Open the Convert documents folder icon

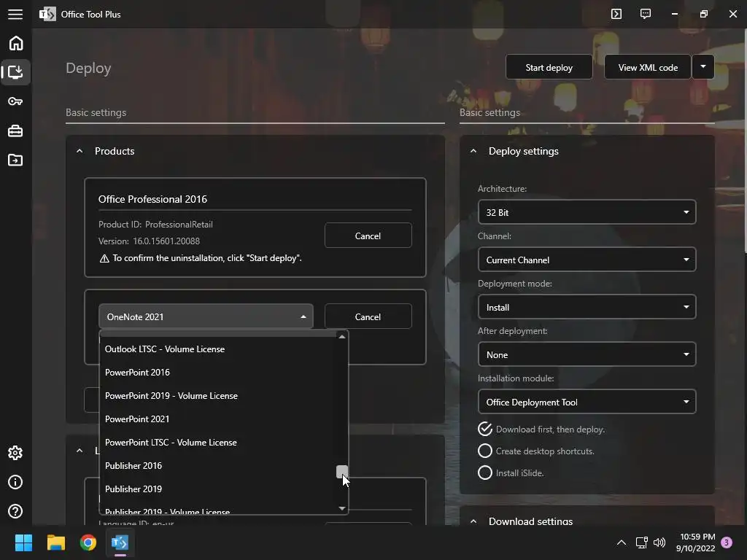point(15,160)
